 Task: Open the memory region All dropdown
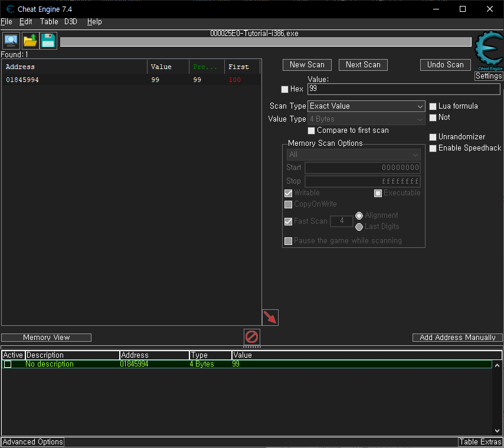point(354,155)
